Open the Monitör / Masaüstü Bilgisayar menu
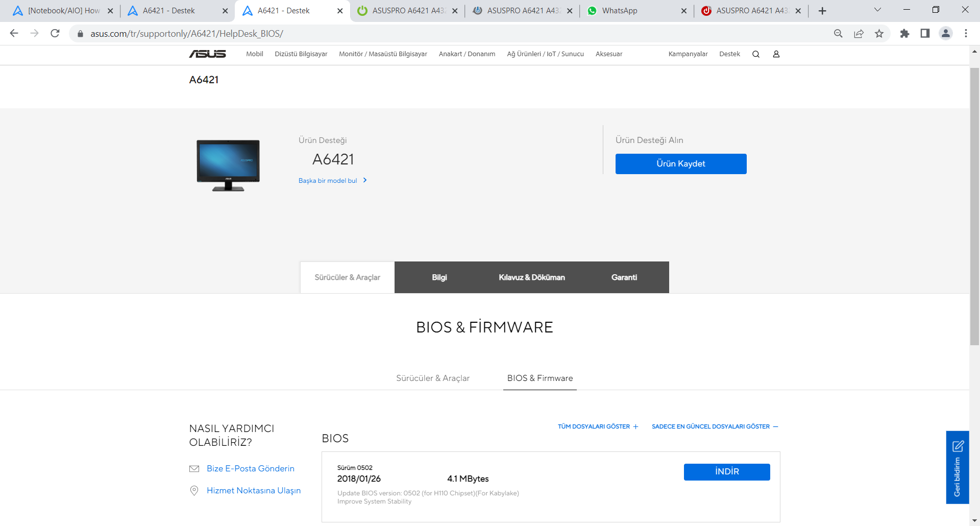 (x=383, y=54)
